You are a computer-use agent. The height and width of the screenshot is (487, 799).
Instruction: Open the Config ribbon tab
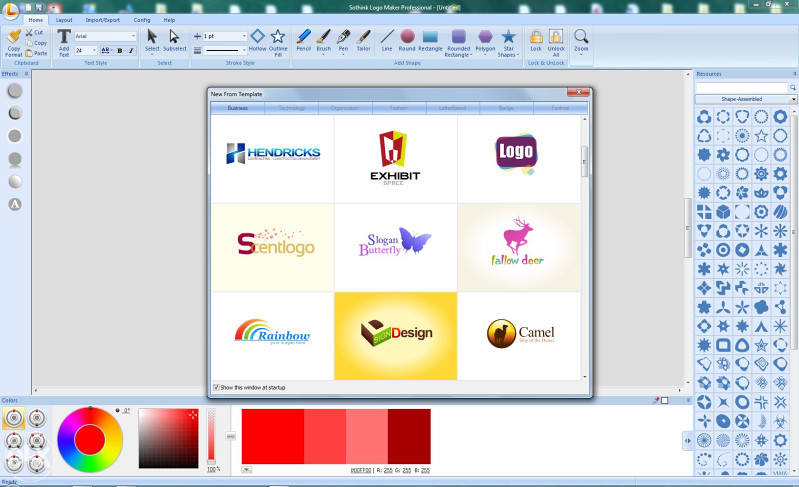pyautogui.click(x=142, y=20)
